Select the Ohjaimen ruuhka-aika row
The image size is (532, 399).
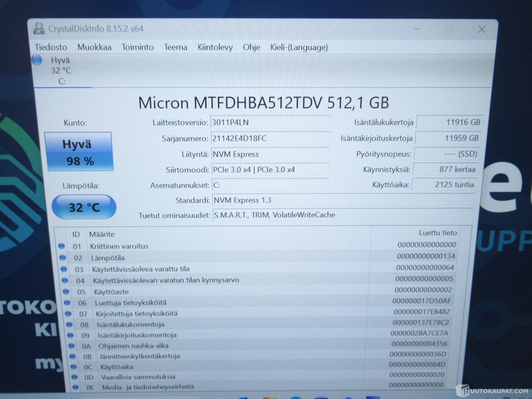(x=258, y=345)
